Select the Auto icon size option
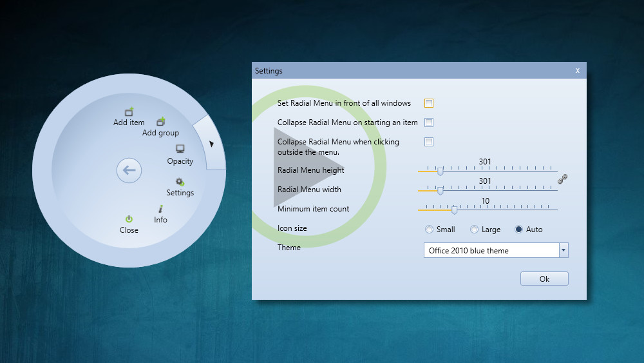 tap(519, 230)
